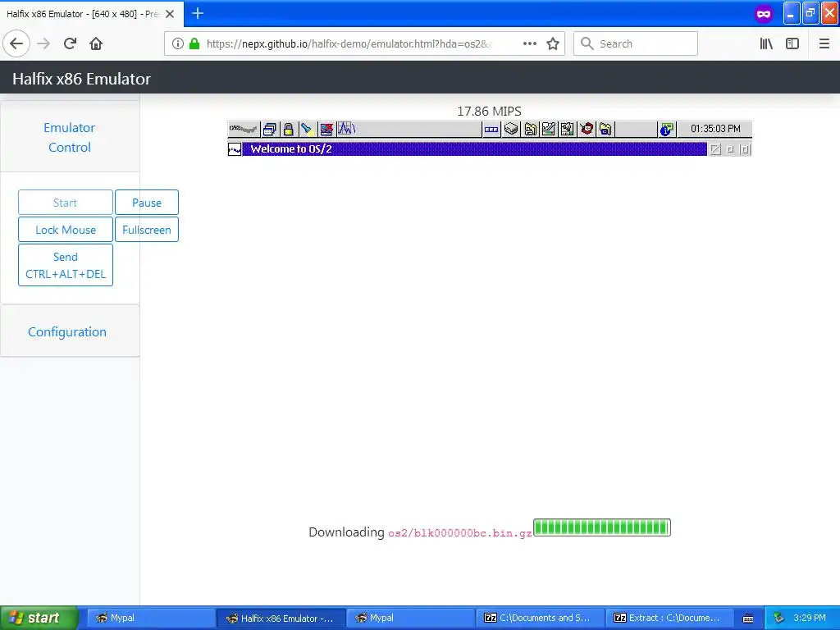Click the red telephone icon in WarpCenter

point(587,129)
